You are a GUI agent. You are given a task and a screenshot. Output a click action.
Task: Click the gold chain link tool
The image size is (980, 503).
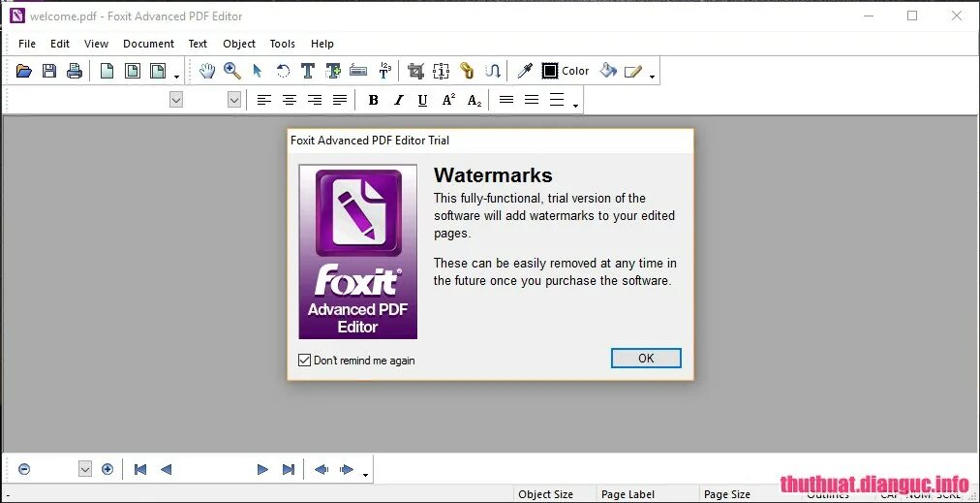(x=467, y=71)
